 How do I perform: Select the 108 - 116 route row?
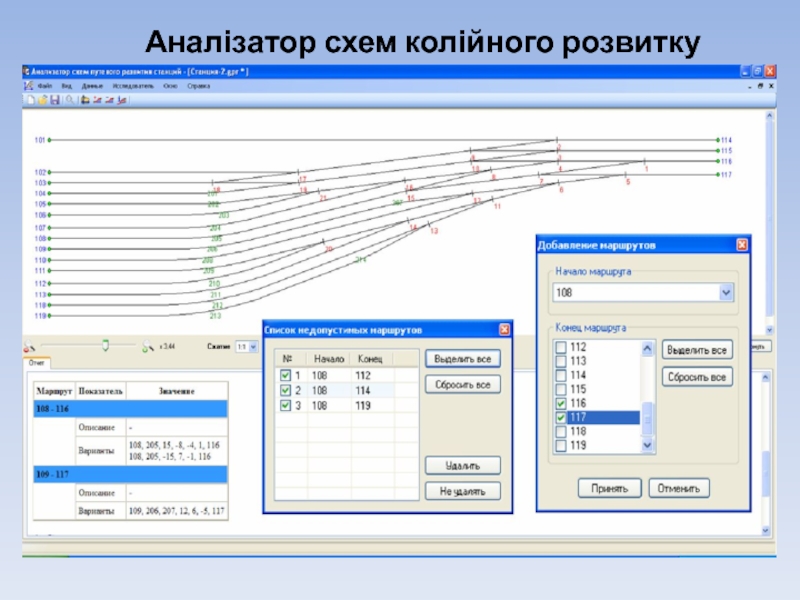point(131,409)
